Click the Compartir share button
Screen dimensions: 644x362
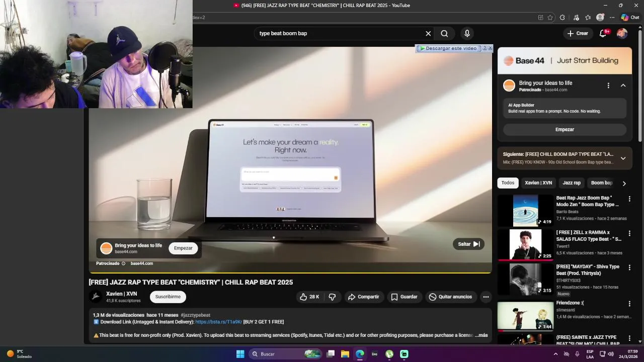tap(364, 297)
